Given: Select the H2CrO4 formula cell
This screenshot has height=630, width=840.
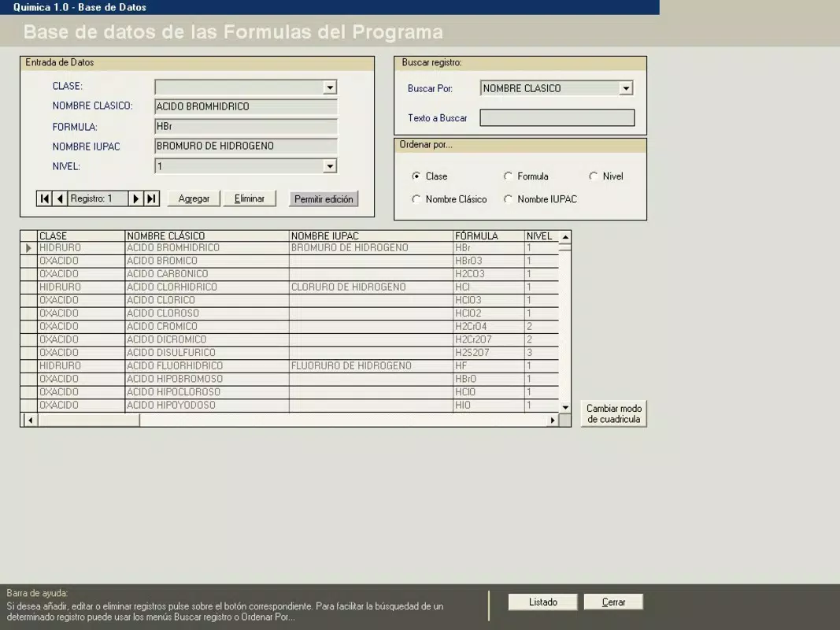Looking at the screenshot, I should click(489, 327).
